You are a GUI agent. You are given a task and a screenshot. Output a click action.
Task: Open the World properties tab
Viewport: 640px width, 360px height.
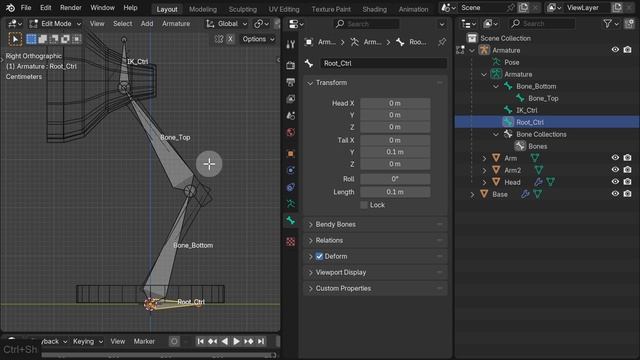pyautogui.click(x=291, y=132)
